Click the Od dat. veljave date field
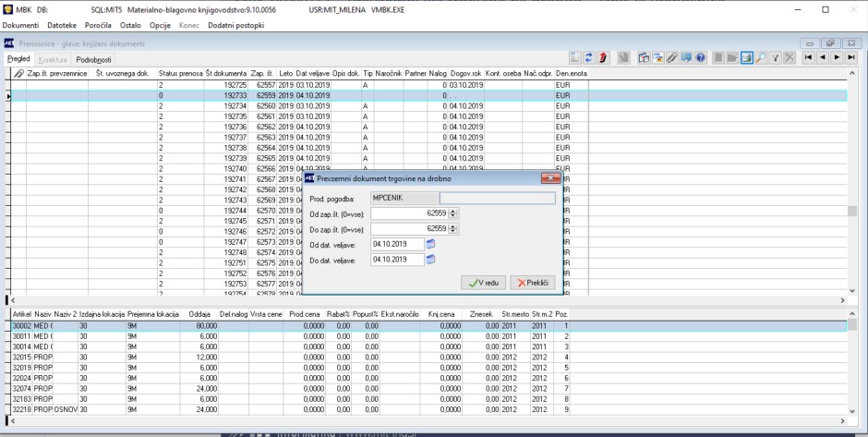This screenshot has height=437, width=868. [397, 244]
